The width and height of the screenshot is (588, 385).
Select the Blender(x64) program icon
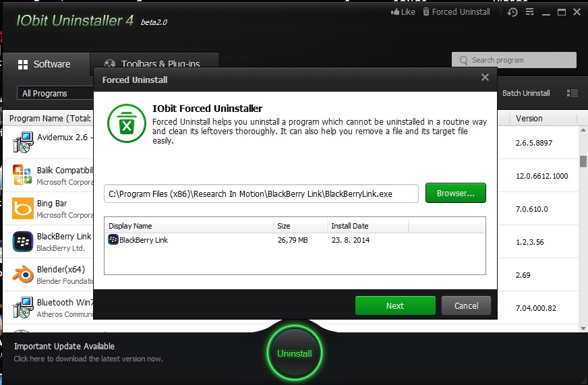[x=22, y=274]
